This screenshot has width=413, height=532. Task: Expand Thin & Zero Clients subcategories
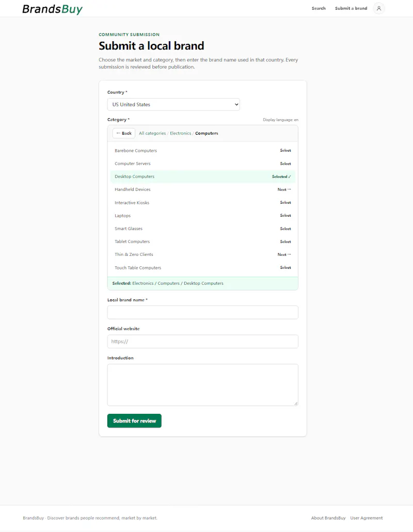pyautogui.click(x=202, y=254)
